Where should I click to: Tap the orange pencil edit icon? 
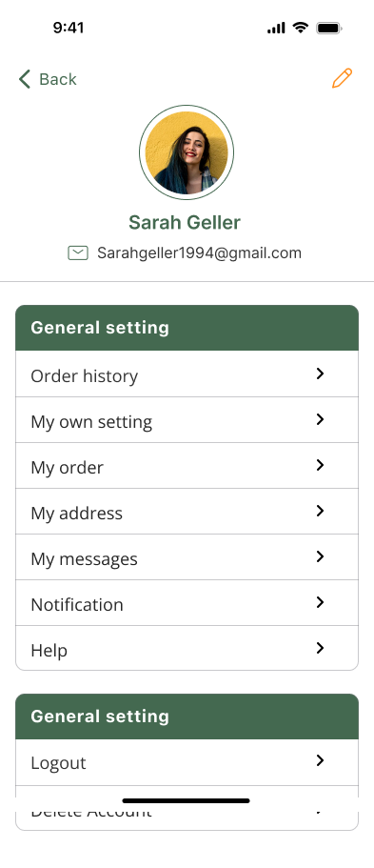pyautogui.click(x=342, y=78)
